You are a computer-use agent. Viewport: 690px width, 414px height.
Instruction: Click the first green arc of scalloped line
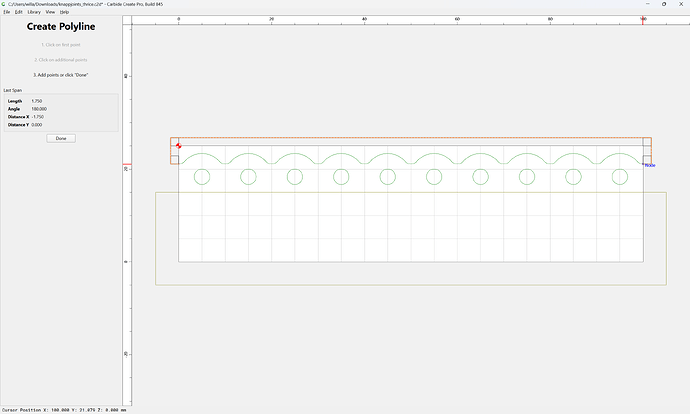click(x=202, y=154)
